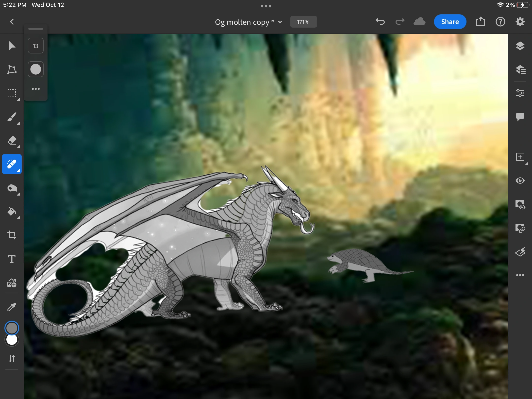Select the Paint Bucket fill tool
The width and height of the screenshot is (532, 399).
tap(12, 212)
